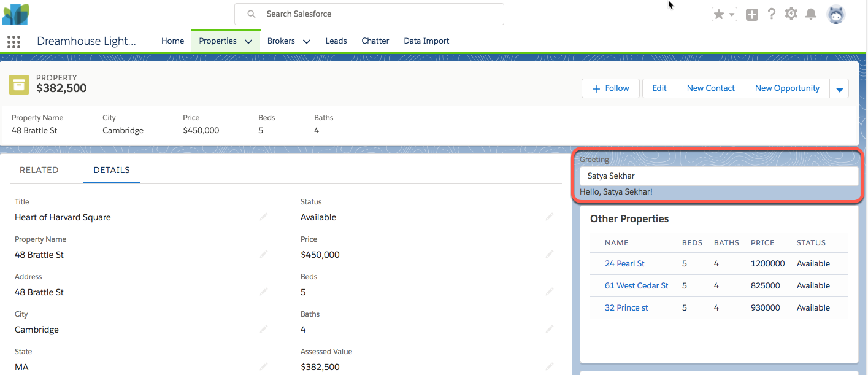Click the Heart of Harvard Square title value
This screenshot has height=375, width=868.
[63, 217]
